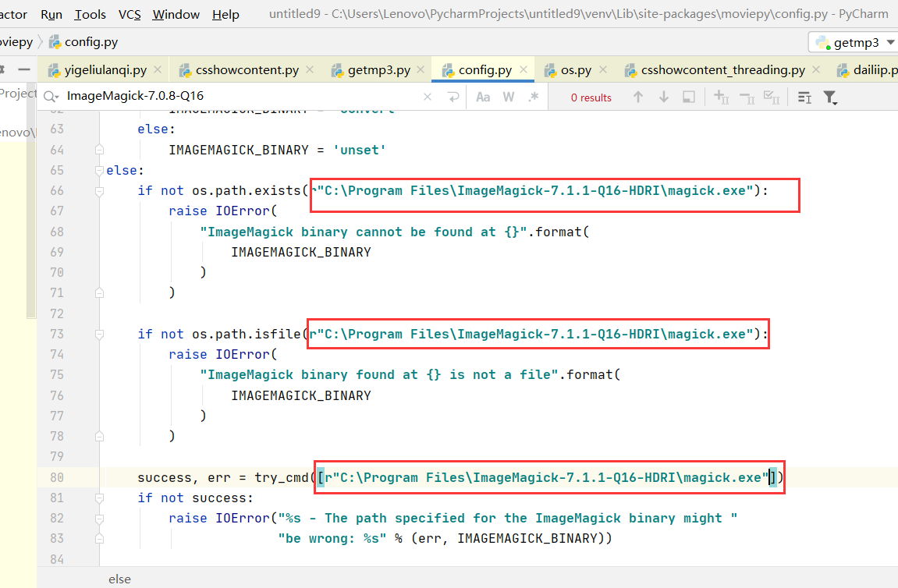Click 'unset' string on line 64

coord(359,150)
